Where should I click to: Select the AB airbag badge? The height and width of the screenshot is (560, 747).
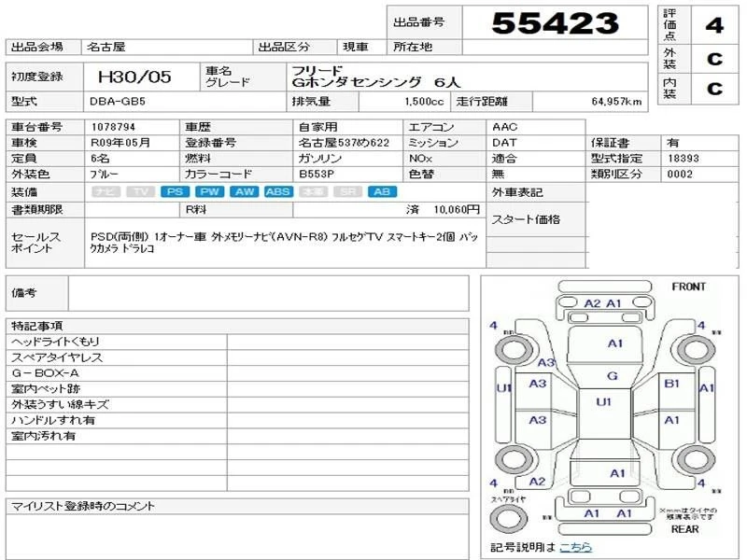[x=381, y=192]
